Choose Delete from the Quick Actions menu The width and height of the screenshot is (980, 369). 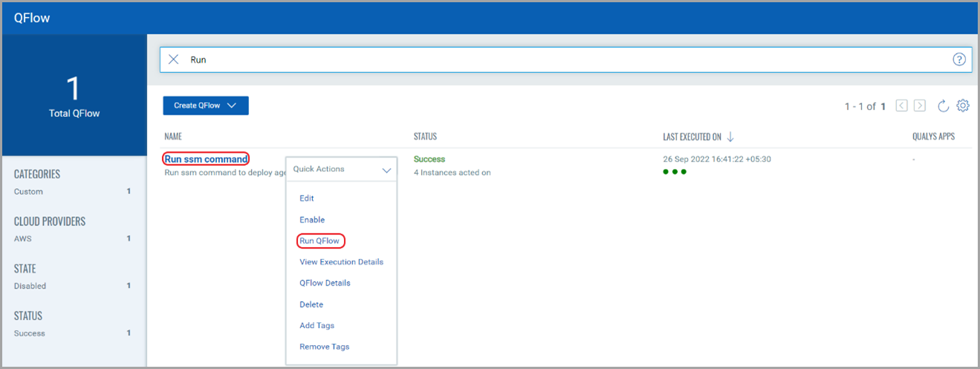coord(311,304)
